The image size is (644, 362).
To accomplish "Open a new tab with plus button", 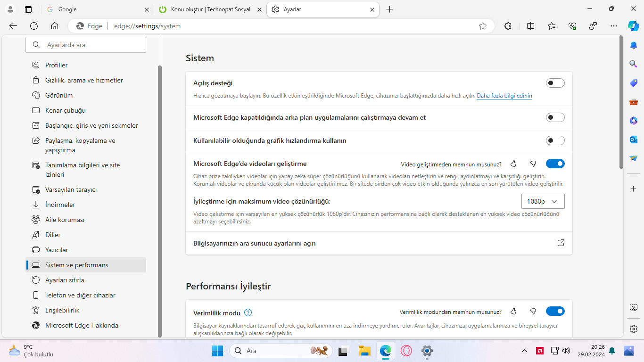I will [389, 9].
